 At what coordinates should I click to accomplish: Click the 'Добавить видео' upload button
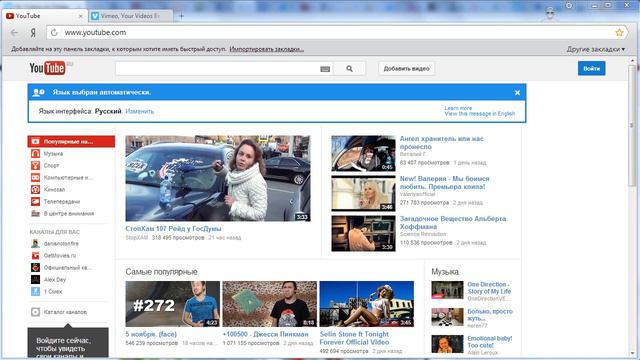coord(407,69)
